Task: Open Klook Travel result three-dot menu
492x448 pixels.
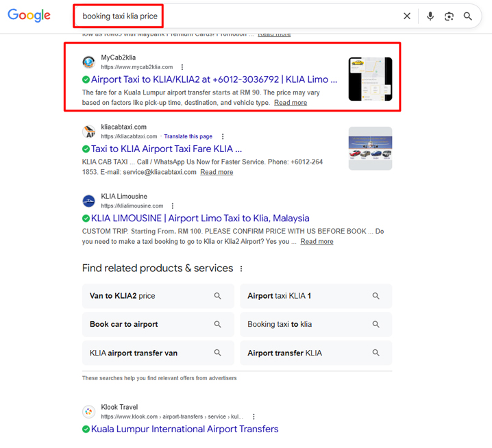Action: [x=254, y=416]
